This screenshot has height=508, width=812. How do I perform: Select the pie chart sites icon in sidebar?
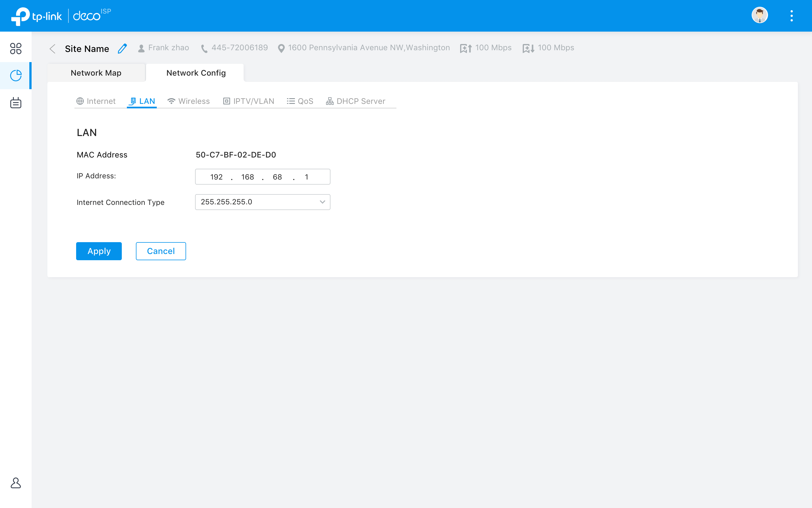coord(16,76)
